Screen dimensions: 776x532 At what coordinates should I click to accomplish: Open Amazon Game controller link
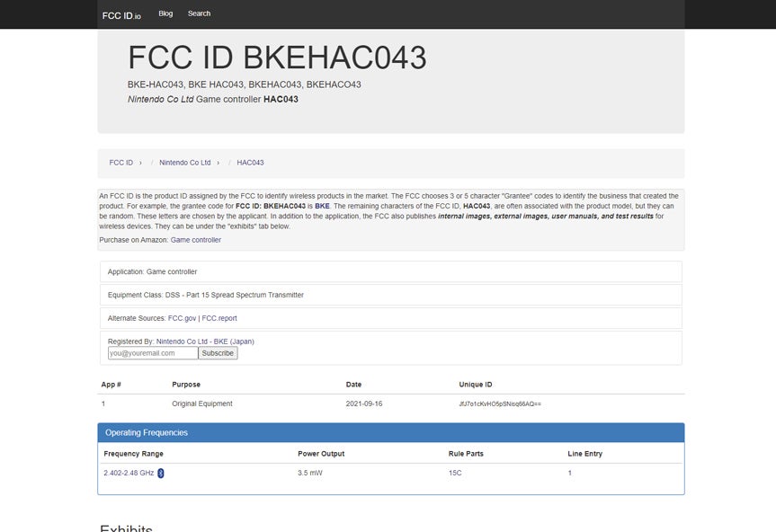196,240
